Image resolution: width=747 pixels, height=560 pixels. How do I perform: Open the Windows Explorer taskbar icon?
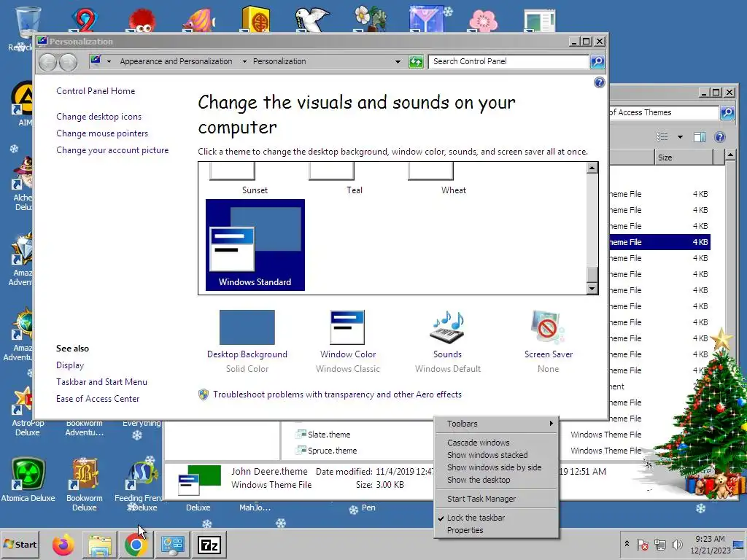(x=99, y=545)
